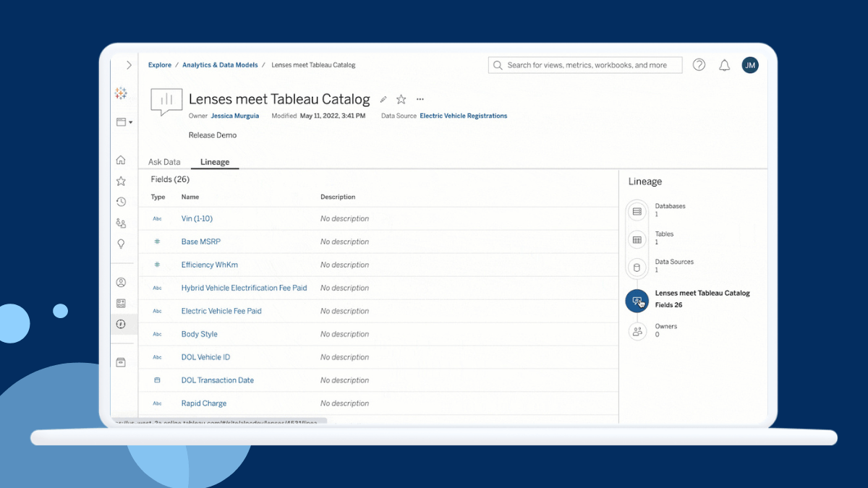868x488 pixels.
Task: Click the Owners node in the Lineage panel
Action: click(637, 332)
